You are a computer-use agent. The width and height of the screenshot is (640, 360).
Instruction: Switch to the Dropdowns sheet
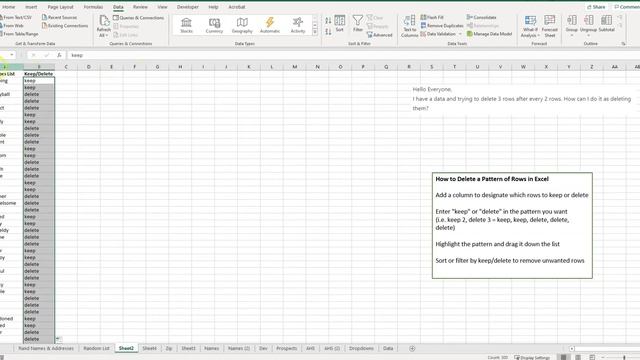tap(361, 349)
